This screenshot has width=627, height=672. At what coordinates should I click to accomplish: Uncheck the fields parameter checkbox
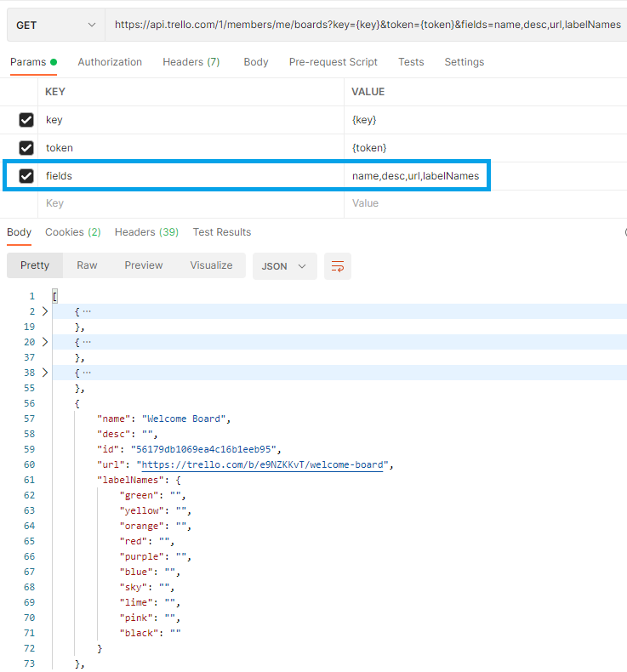coord(26,176)
